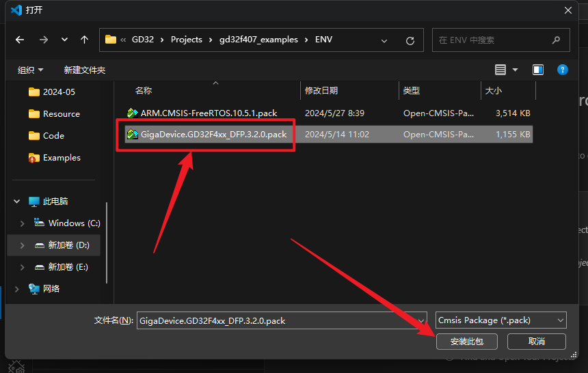Expand the 网络 (Network) node
Image resolution: width=588 pixels, height=373 pixels.
(17, 289)
